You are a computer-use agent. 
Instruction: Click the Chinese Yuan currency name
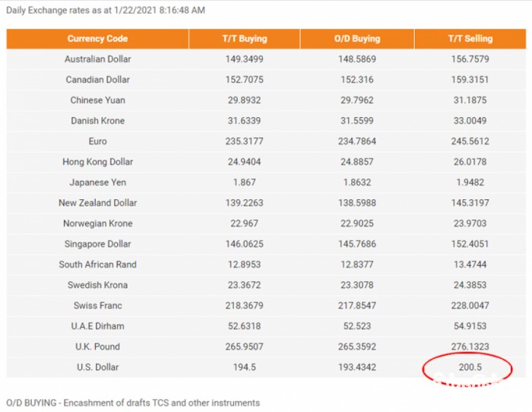click(x=97, y=100)
